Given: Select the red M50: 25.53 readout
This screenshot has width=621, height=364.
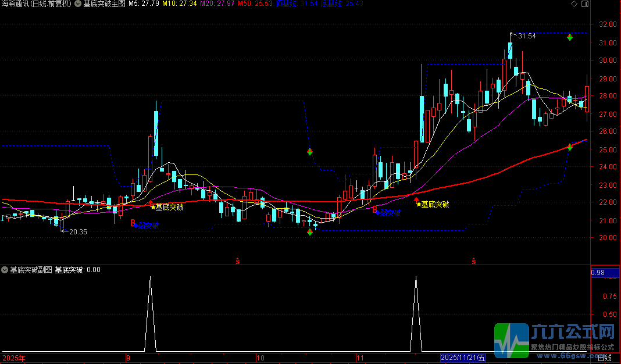Looking at the screenshot, I should [x=255, y=3].
